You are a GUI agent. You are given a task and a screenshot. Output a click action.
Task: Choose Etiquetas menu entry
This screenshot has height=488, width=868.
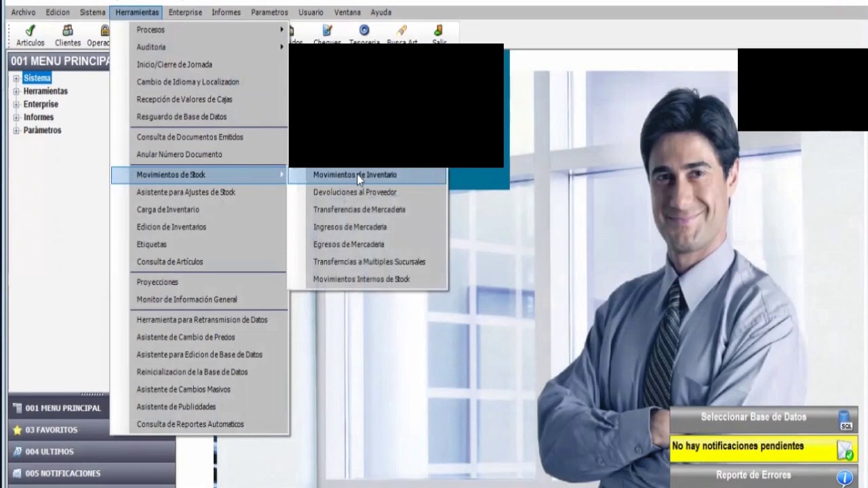[200, 245]
